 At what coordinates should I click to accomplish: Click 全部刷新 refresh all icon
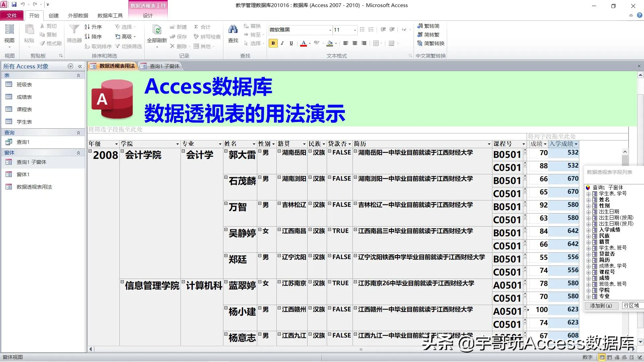(157, 30)
